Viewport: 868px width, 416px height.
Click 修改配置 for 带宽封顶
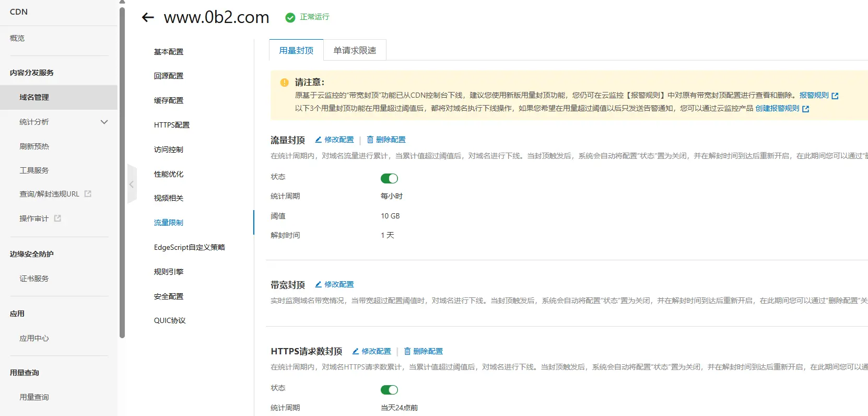334,284
